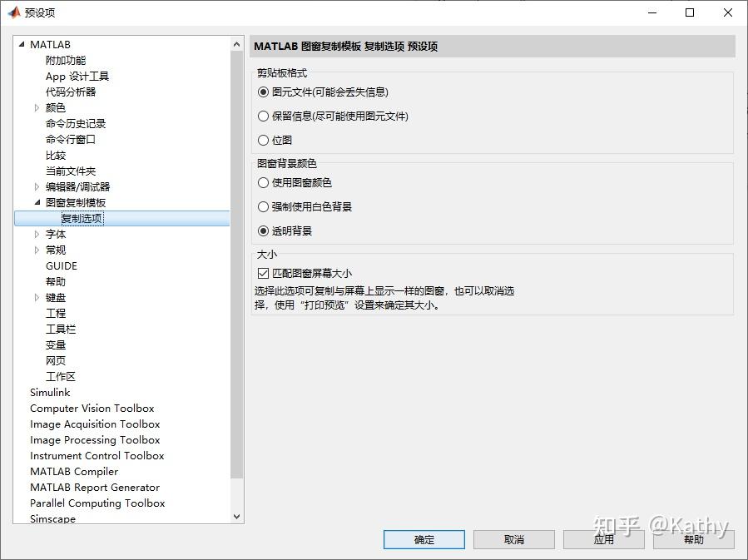Select Simulink in the preferences tree
This screenshot has height=560, width=748.
coord(49,392)
